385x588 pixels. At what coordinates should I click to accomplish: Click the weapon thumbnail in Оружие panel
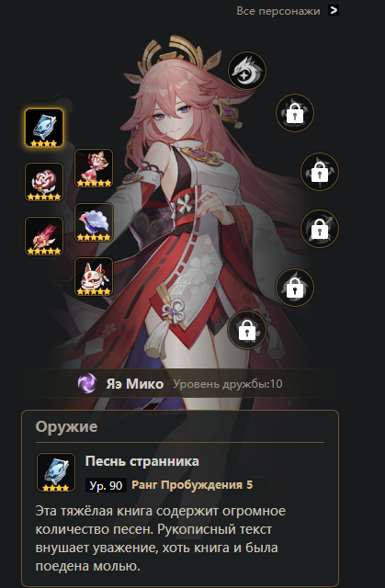(56, 472)
